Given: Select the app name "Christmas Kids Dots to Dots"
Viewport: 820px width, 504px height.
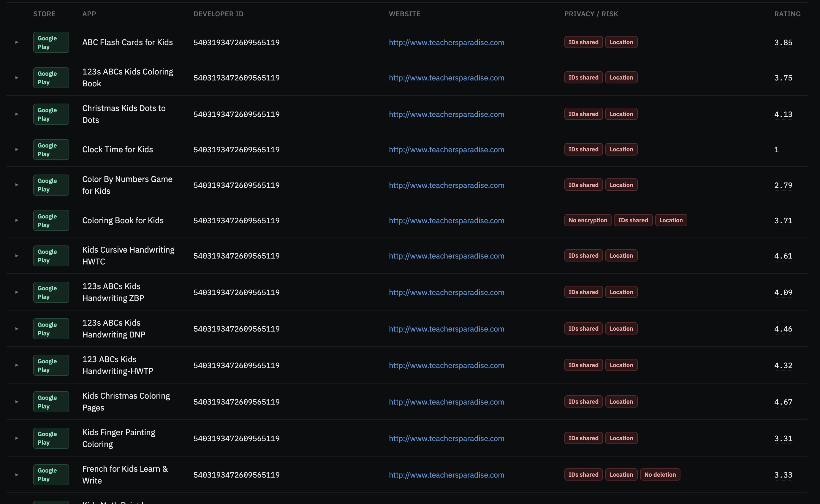Looking at the screenshot, I should pos(124,114).
